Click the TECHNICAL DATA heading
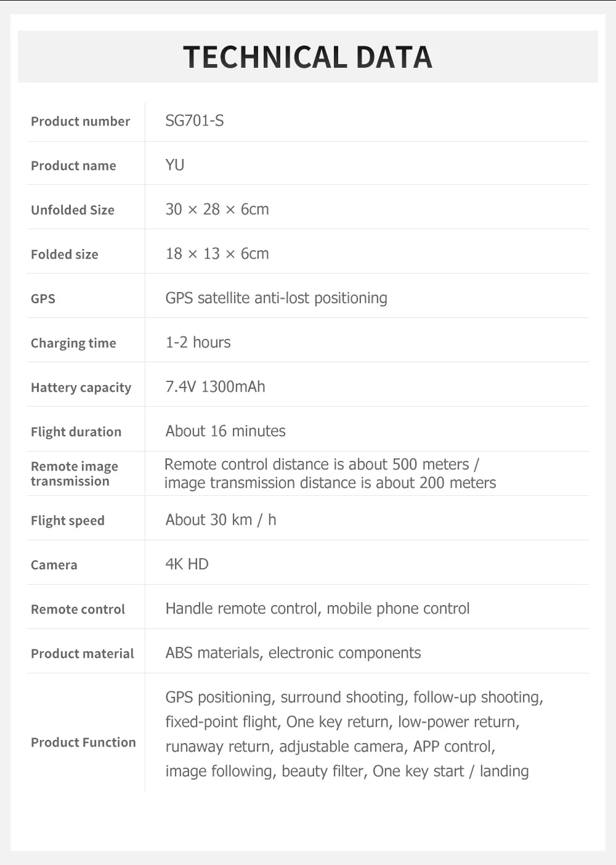This screenshot has width=616, height=865. point(307,57)
